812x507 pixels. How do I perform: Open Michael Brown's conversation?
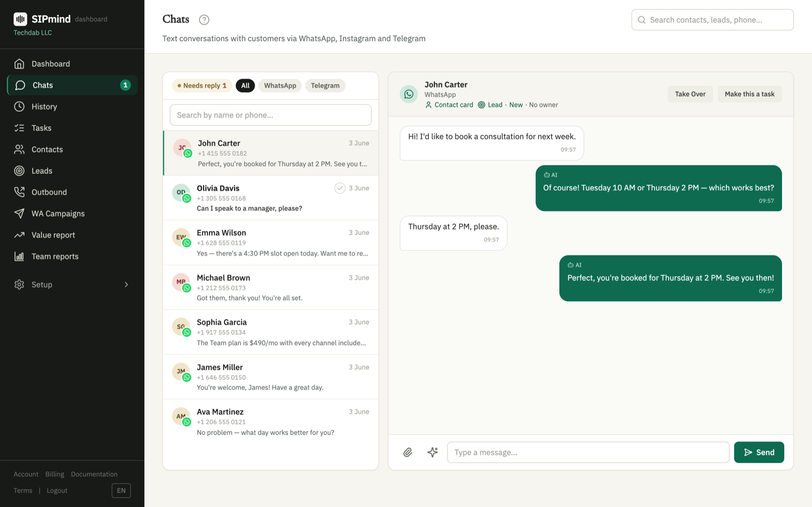[270, 287]
